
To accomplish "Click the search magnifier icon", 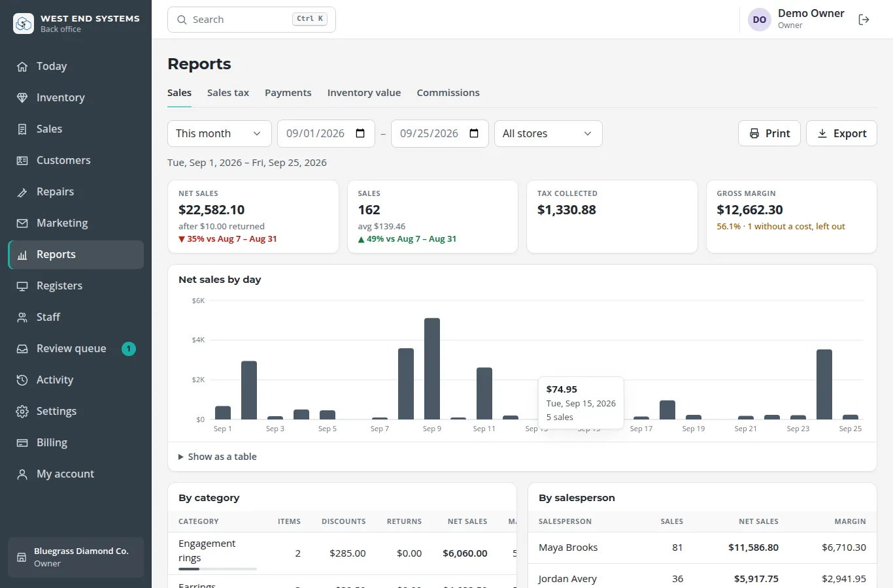I will pos(182,20).
